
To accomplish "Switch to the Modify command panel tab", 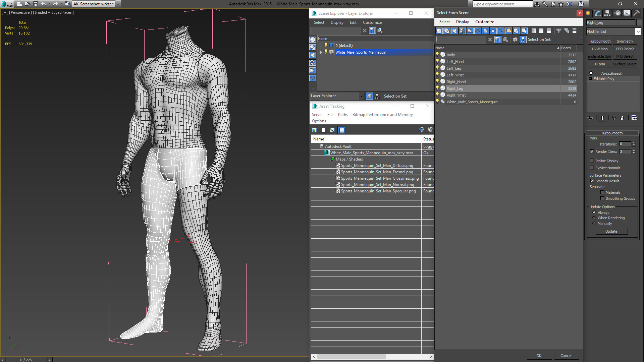I will 598,13.
